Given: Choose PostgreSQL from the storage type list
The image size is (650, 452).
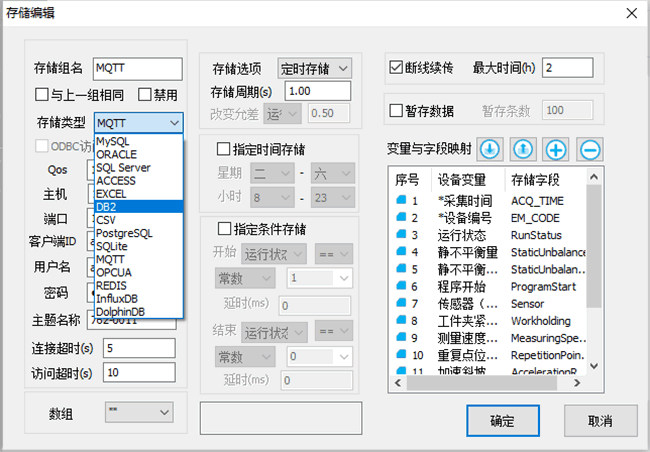Looking at the screenshot, I should (124, 233).
